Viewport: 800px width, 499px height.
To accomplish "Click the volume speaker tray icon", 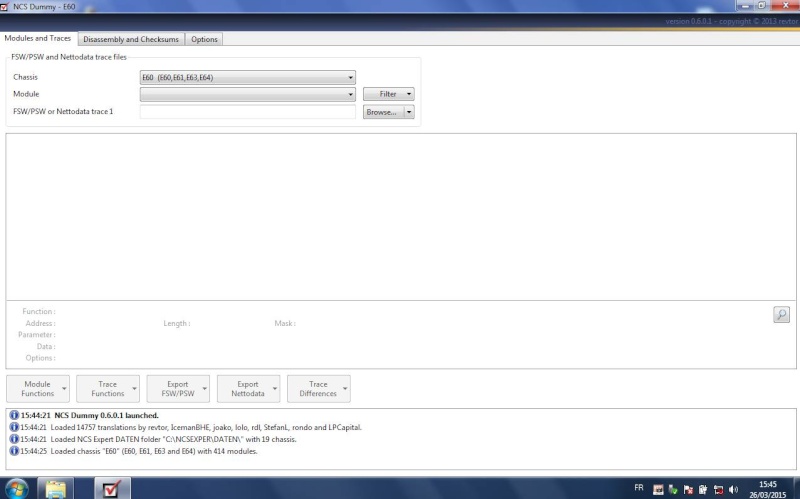I will coord(734,490).
